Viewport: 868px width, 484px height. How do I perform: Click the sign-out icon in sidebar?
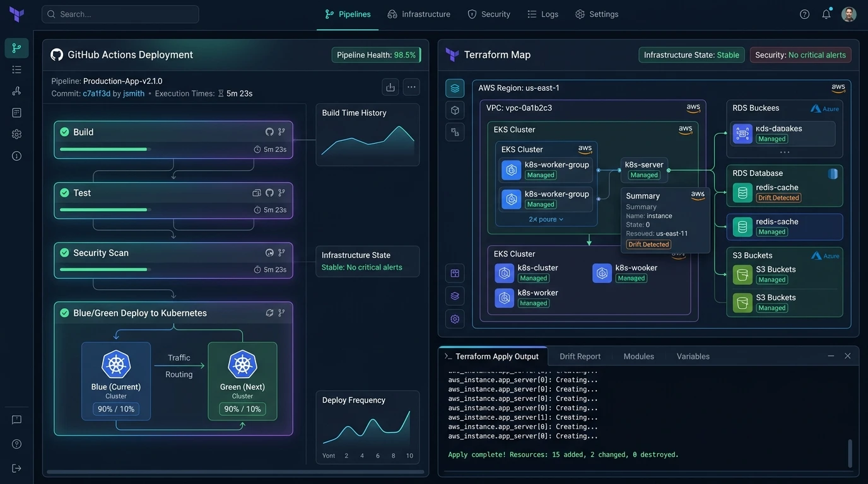pos(16,468)
